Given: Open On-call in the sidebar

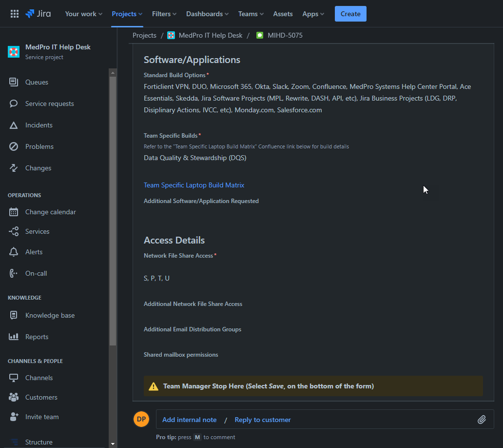Looking at the screenshot, I should [x=36, y=273].
